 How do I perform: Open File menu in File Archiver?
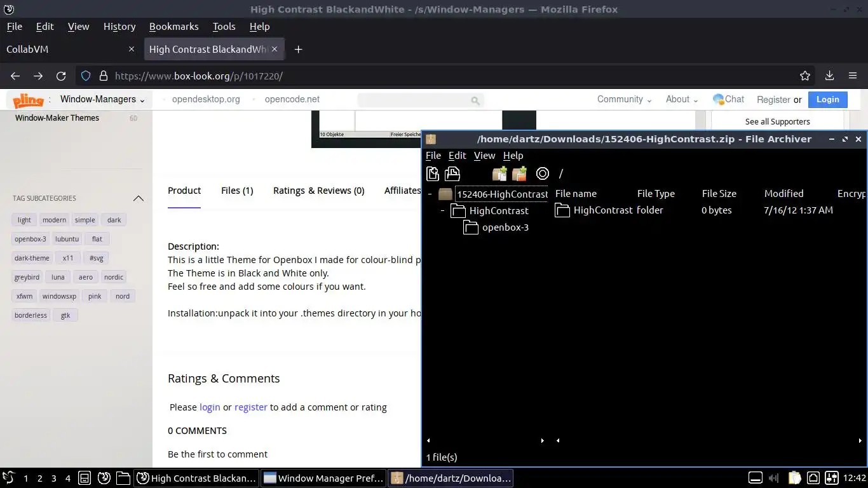433,155
